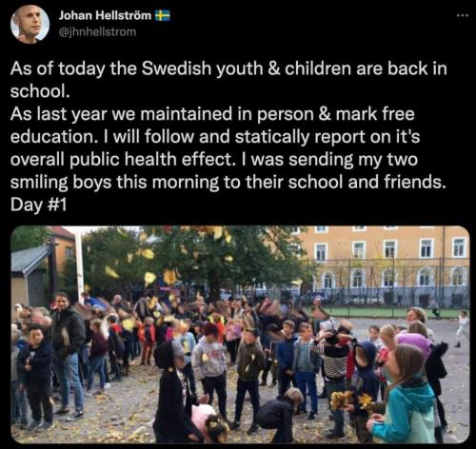Screen dimensions: 476x449
Task: Click the 'Day #1' text in tweet
Action: (38, 205)
